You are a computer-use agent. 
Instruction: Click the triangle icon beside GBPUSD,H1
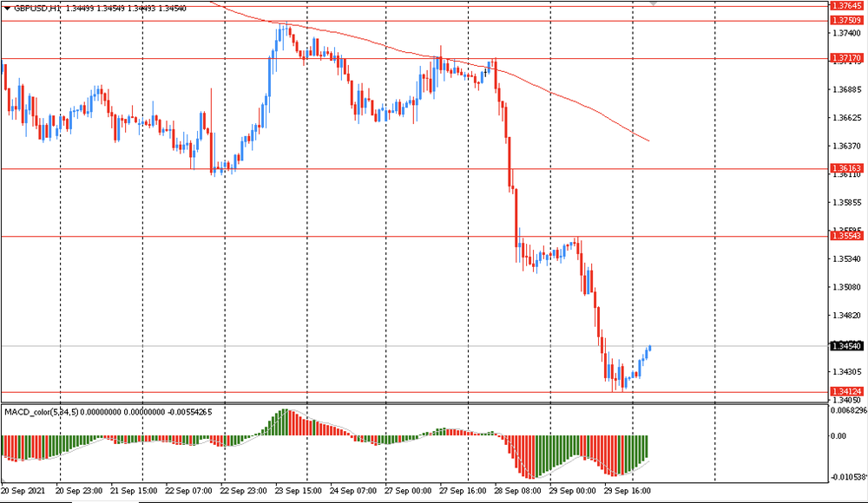pyautogui.click(x=7, y=9)
